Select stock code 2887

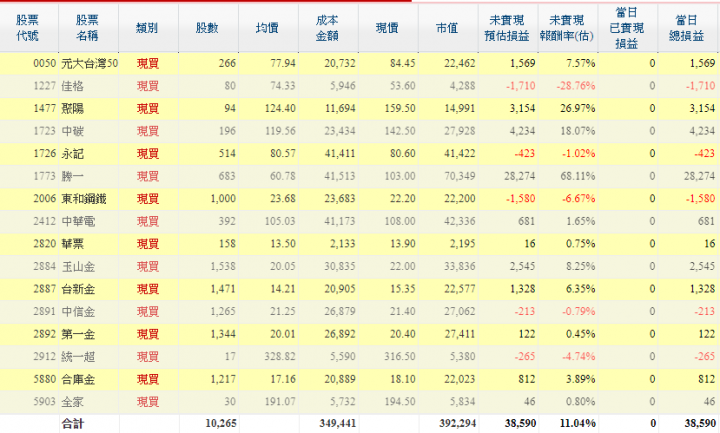(45, 289)
